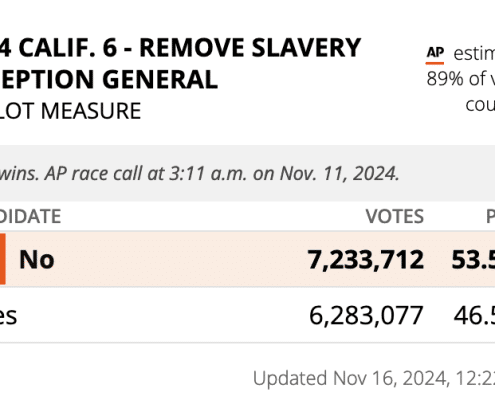
Task: Click the Nov. 11, 2024 race call date
Action: (x=339, y=173)
